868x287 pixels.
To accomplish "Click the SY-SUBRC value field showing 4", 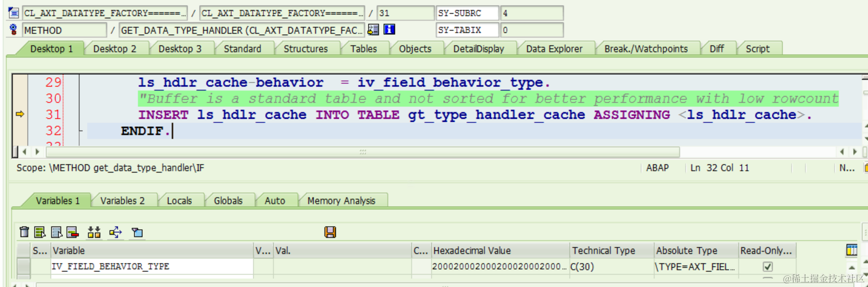I will pyautogui.click(x=532, y=13).
